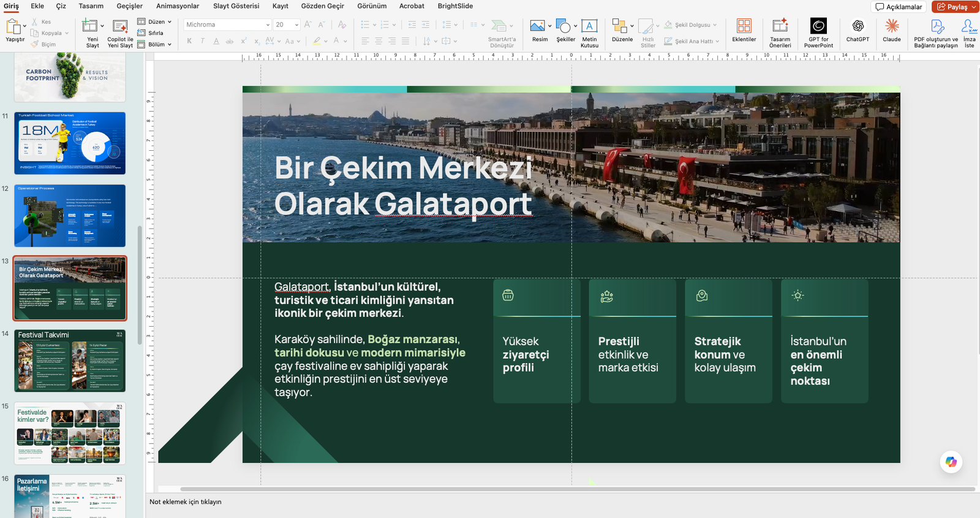Screen dimensions: 980x518
Task: Open the Kopyala copy dropdown arrow
Action: coord(67,33)
